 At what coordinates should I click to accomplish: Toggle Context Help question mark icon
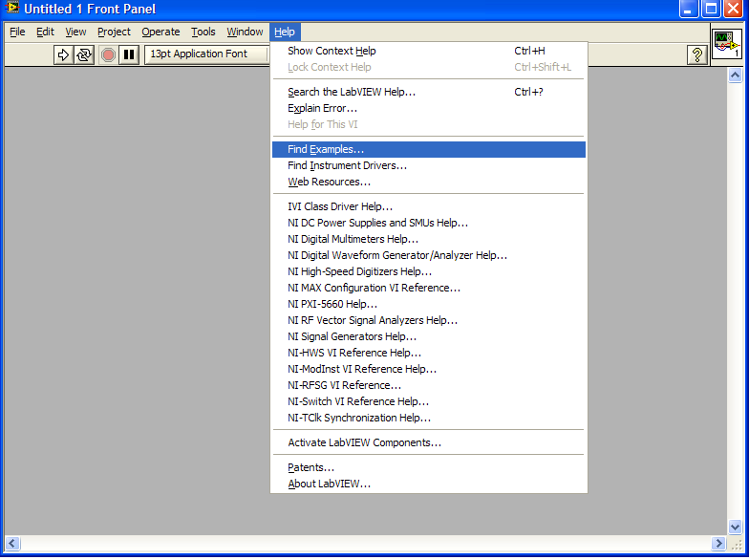point(697,55)
